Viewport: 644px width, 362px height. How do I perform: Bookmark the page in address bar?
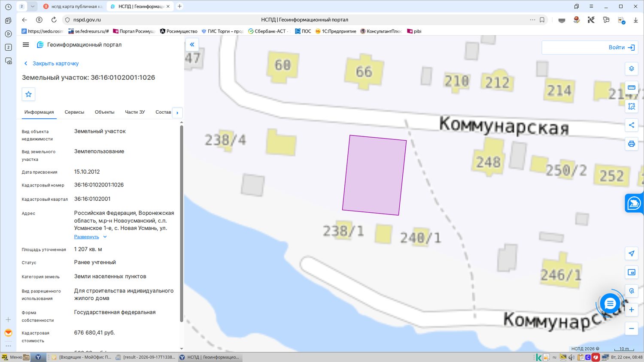point(542,20)
